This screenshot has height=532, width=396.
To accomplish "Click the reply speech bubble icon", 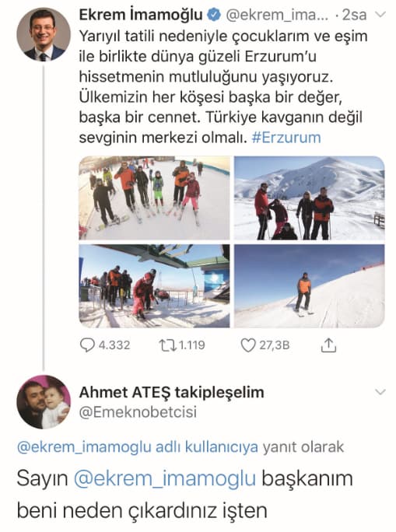I will 87,345.
